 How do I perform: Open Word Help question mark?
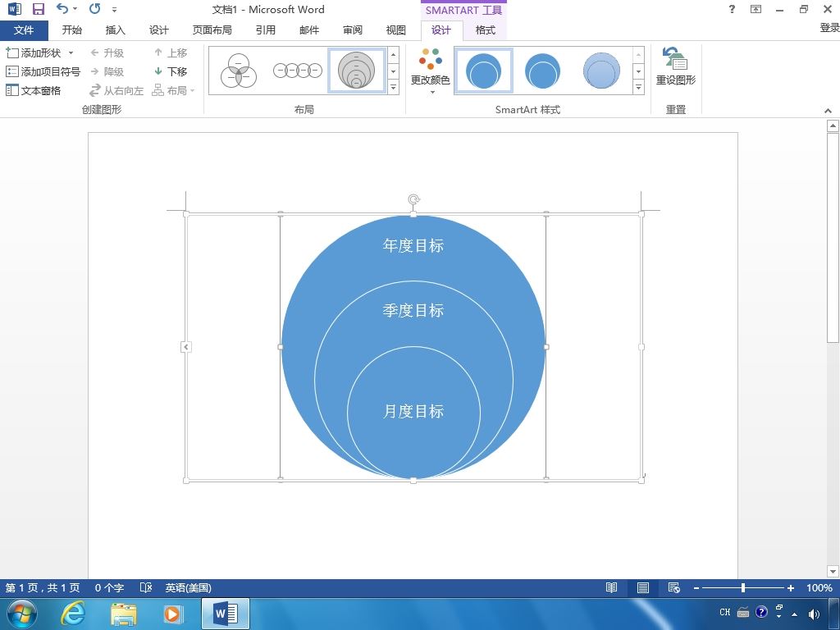coord(732,9)
